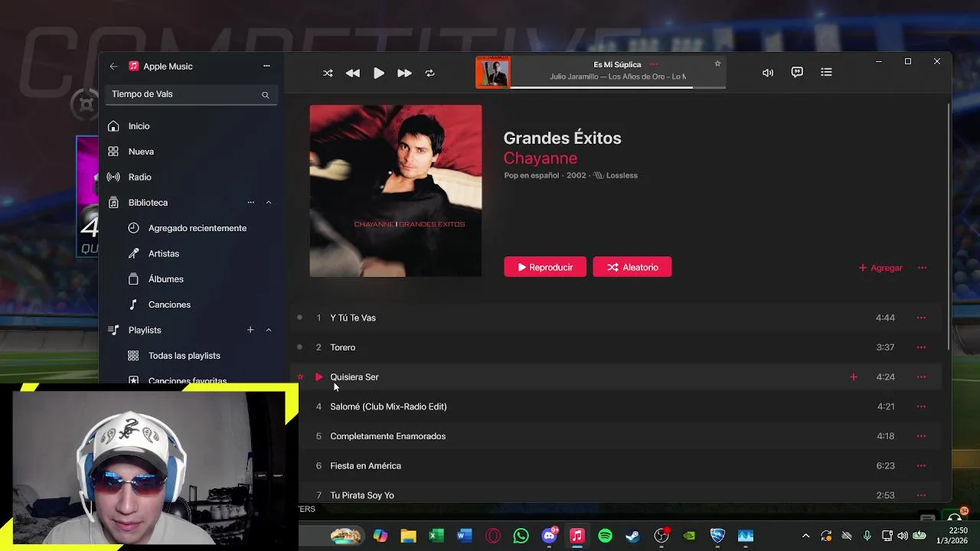980x551 pixels.
Task: Select the Playlists section
Action: 145,330
